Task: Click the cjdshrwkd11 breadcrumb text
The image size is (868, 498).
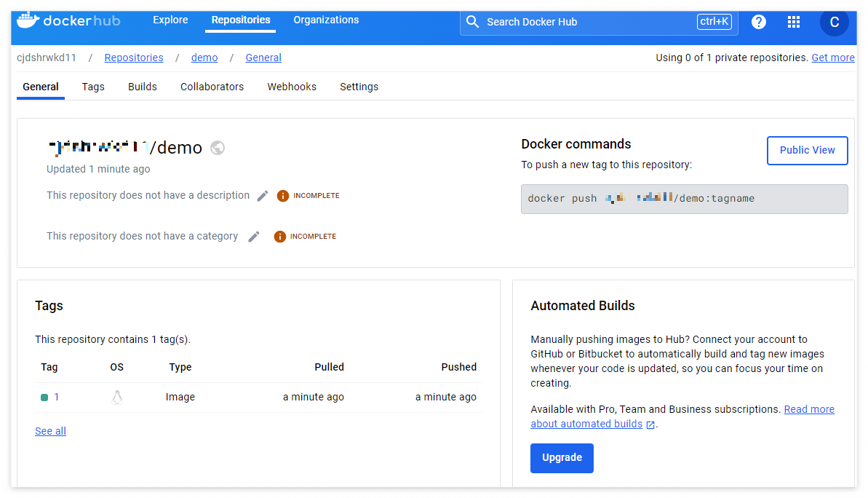Action: pyautogui.click(x=47, y=58)
